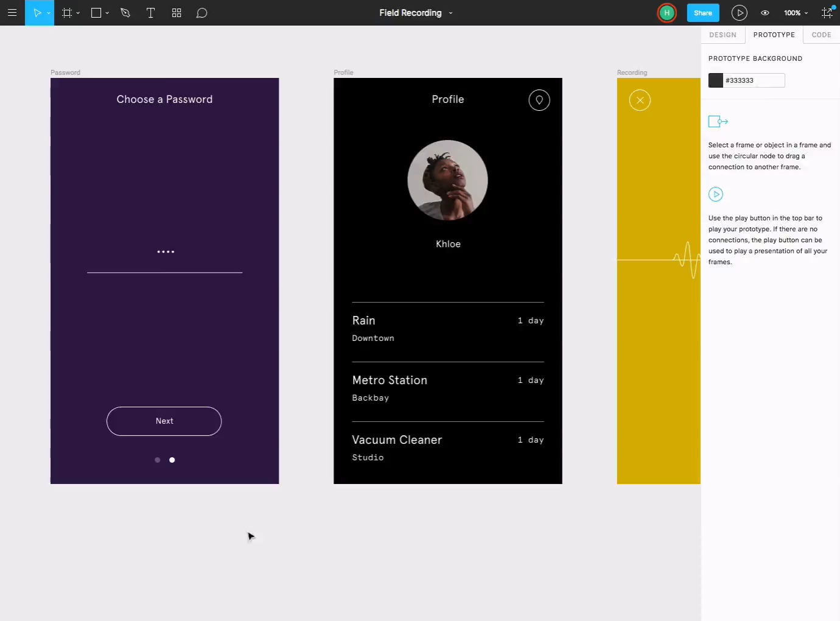Select the Move tool
The image size is (840, 621).
coord(37,13)
